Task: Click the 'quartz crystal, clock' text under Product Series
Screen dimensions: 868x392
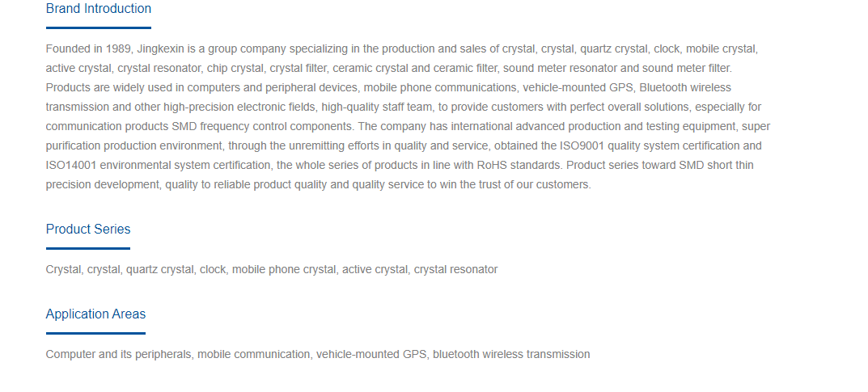Action: [176, 270]
